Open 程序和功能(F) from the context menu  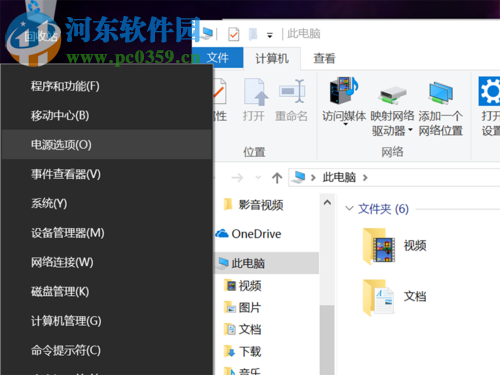click(107, 86)
